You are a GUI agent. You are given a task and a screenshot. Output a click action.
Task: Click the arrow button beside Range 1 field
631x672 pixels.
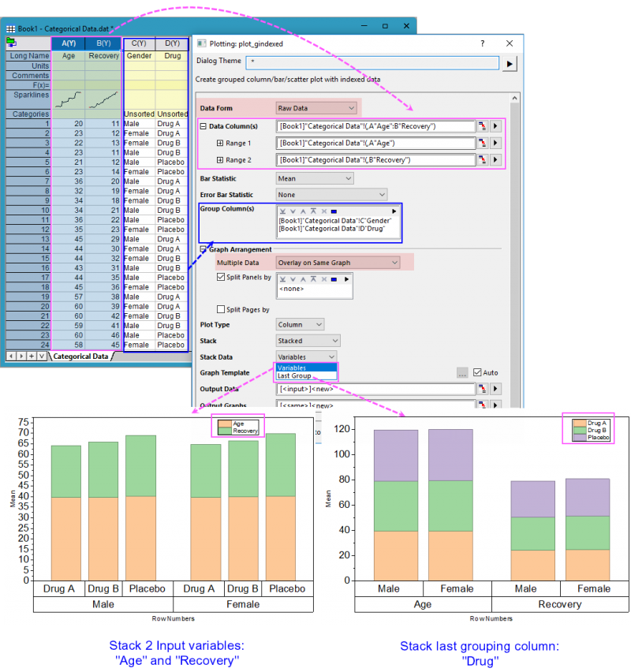tap(494, 143)
